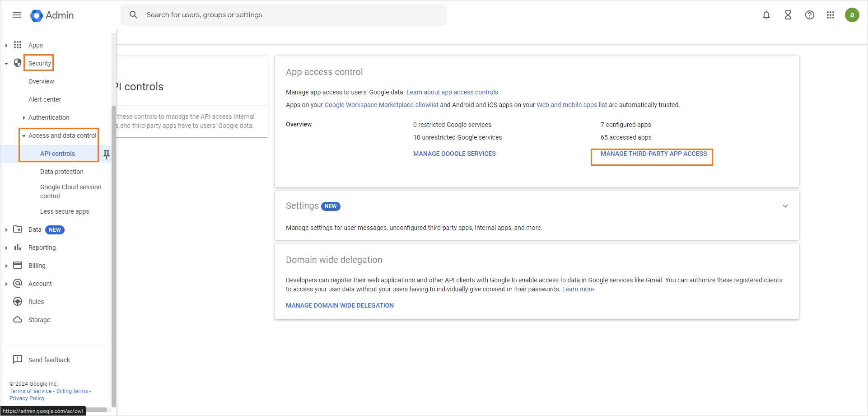Open the notifications bell

coord(766,15)
